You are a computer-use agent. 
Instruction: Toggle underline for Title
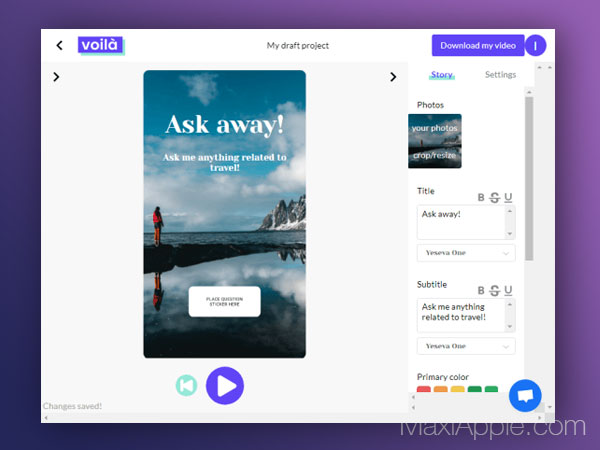(x=508, y=197)
